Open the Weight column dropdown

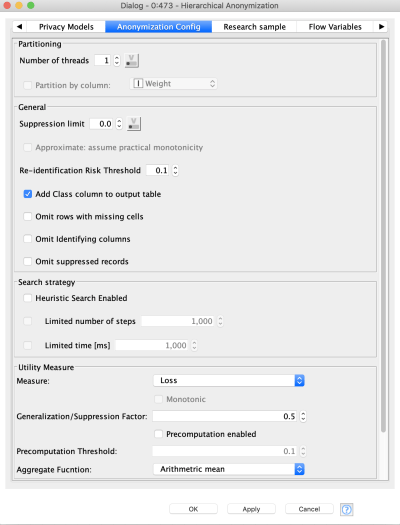pyautogui.click(x=173, y=83)
